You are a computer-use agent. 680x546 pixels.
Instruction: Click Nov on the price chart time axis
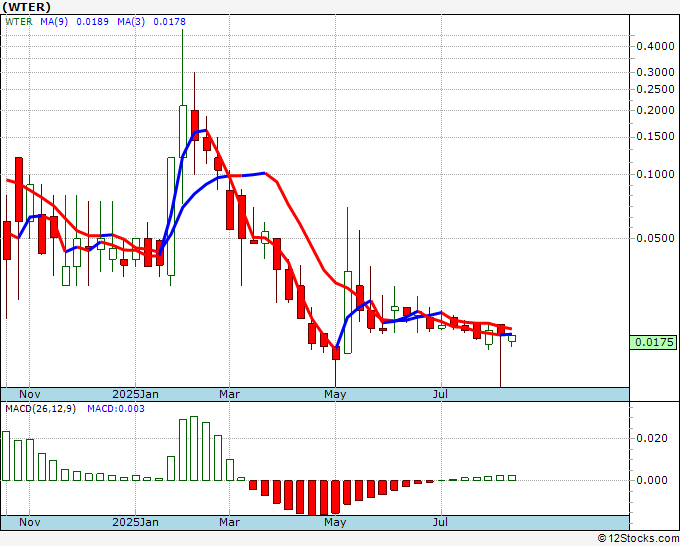pos(30,394)
